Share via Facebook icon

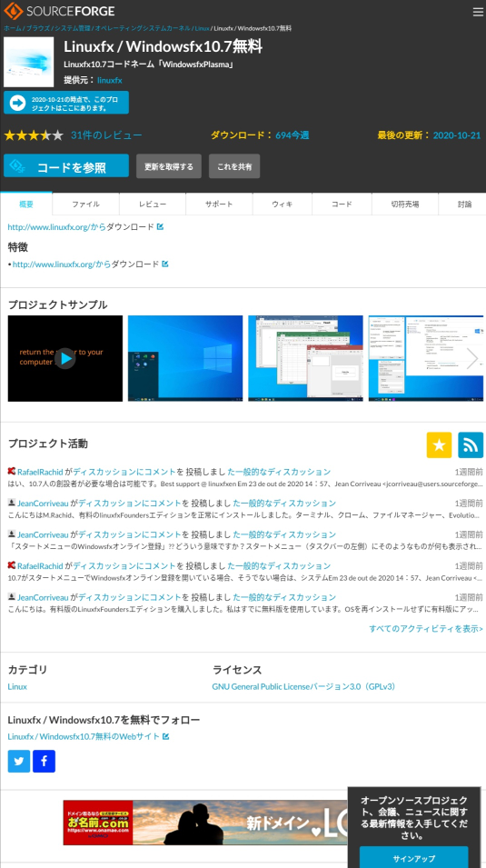(x=44, y=761)
